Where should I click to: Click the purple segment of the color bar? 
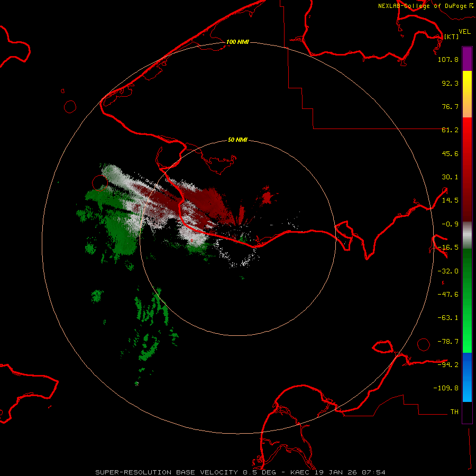(467, 59)
